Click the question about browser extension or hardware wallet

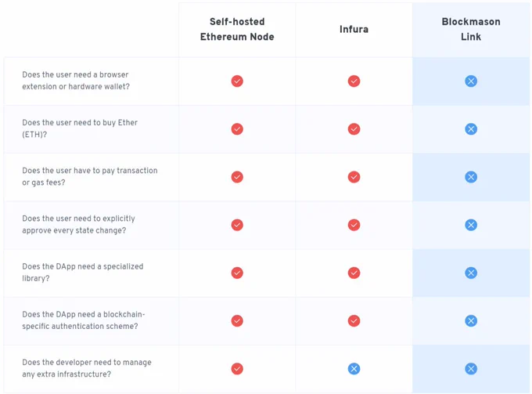(76, 81)
